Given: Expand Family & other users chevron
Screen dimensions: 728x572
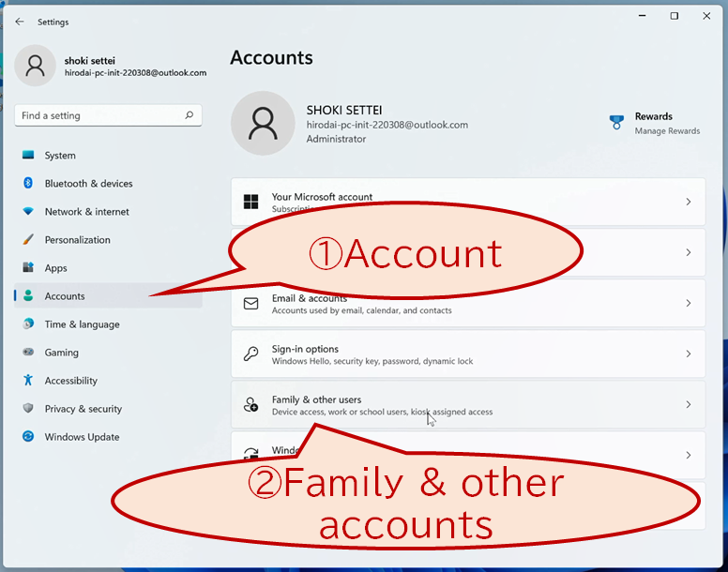Looking at the screenshot, I should tap(689, 404).
